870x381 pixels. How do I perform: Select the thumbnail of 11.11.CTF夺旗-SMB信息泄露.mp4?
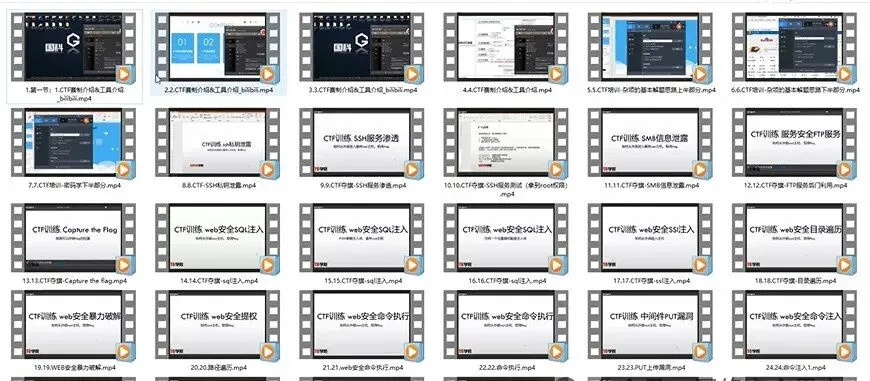[x=650, y=143]
